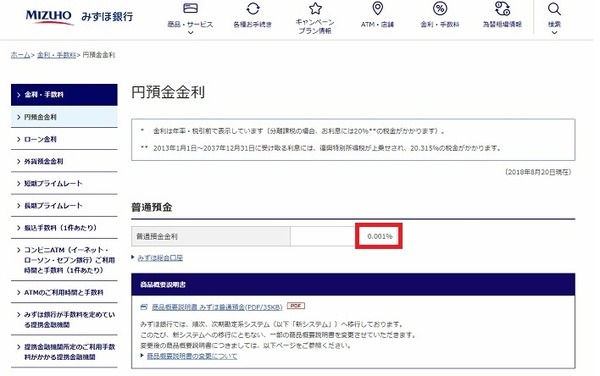Click the 普通預金 section heading

pyautogui.click(x=152, y=207)
